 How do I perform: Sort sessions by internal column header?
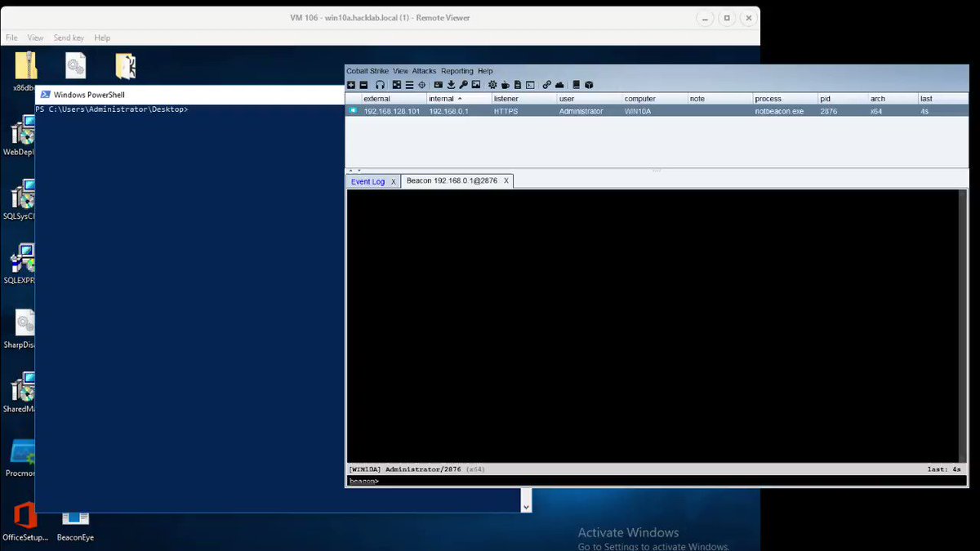(459, 99)
